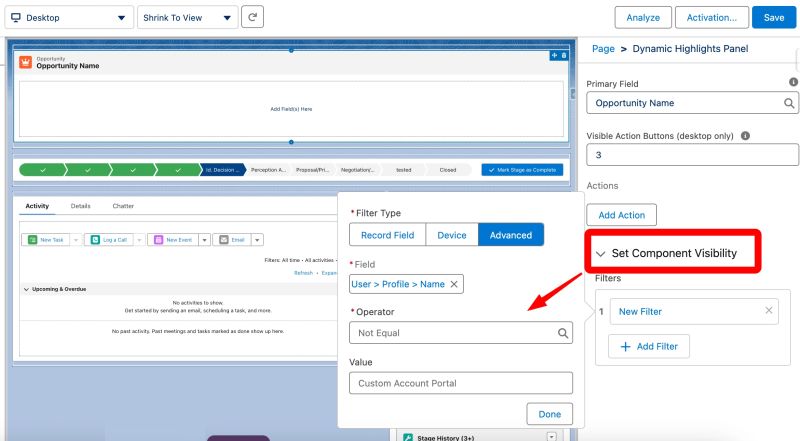Click the Negotiation path stage
Viewport: 800px width, 441px height.
[x=358, y=170]
